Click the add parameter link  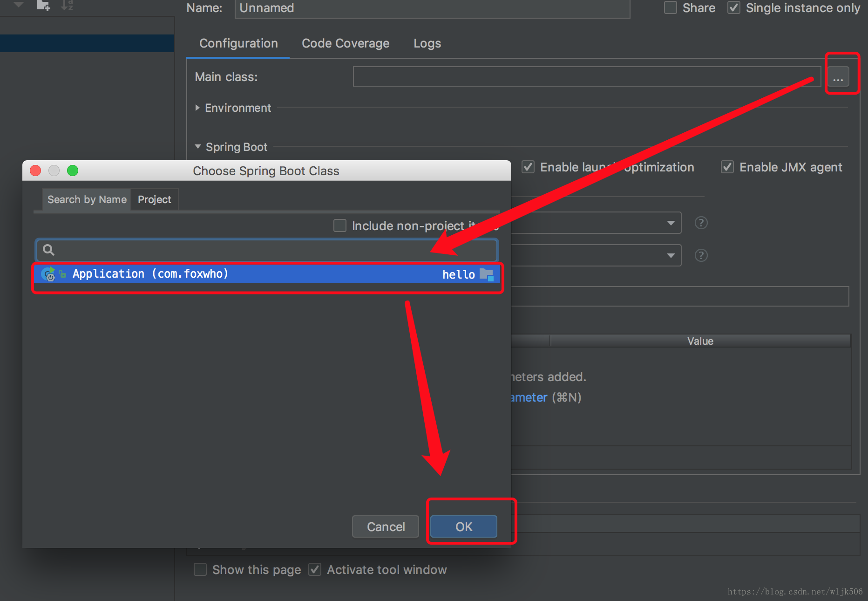(529, 397)
